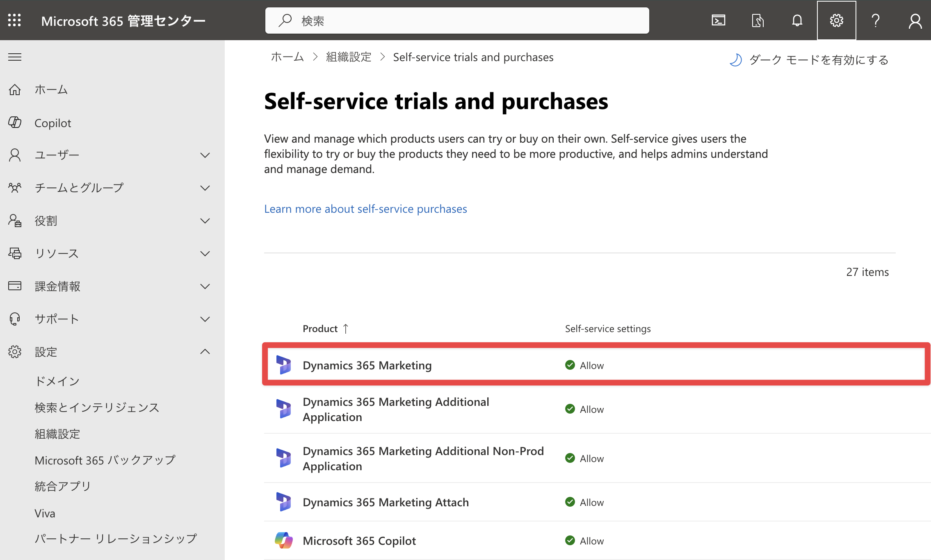Image resolution: width=931 pixels, height=560 pixels.
Task: Click the 設定 gear icon in sidebar
Action: 15,352
